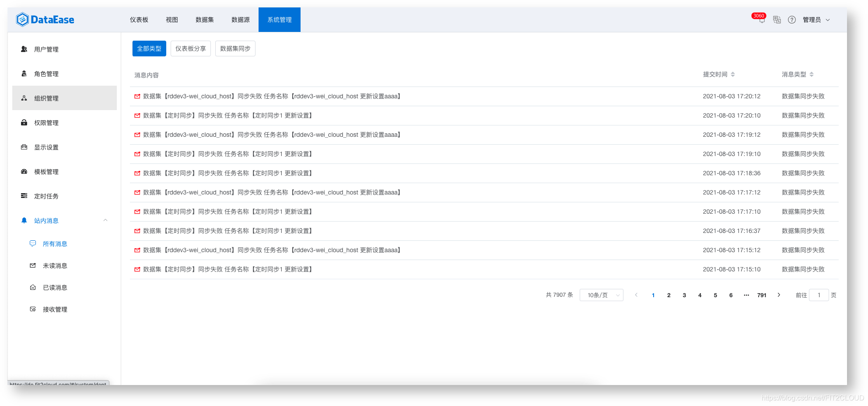Click the 站内消息 bell icon
This screenshot has width=868, height=406.
pyautogui.click(x=24, y=221)
